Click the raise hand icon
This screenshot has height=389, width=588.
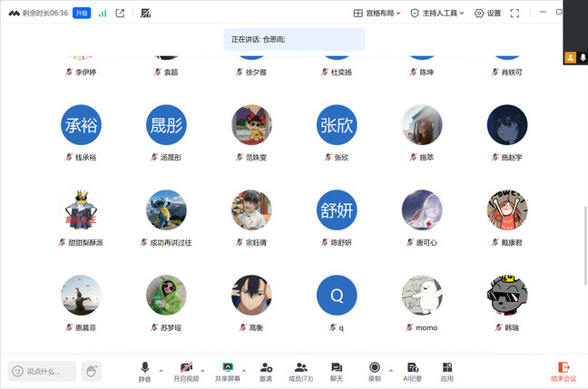click(91, 370)
